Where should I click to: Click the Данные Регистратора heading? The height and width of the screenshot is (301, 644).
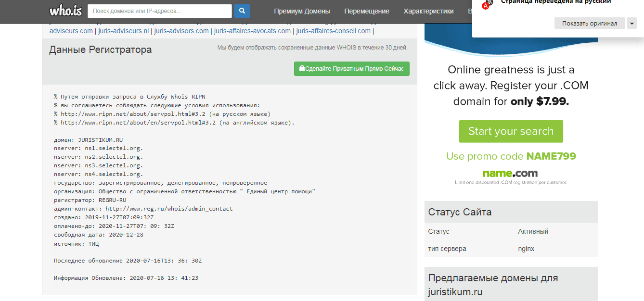pyautogui.click(x=100, y=50)
